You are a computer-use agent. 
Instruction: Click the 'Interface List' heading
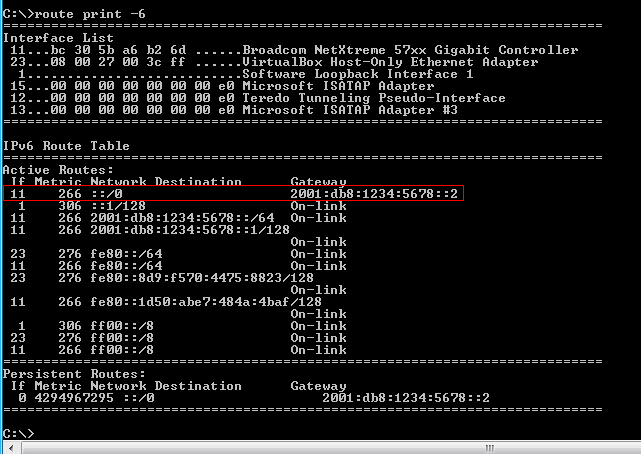[58, 38]
